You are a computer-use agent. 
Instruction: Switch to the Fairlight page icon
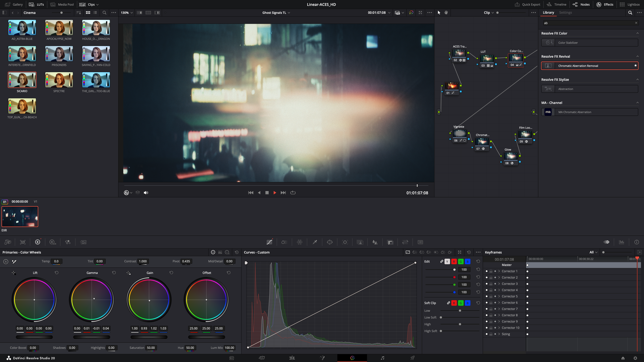(383, 358)
